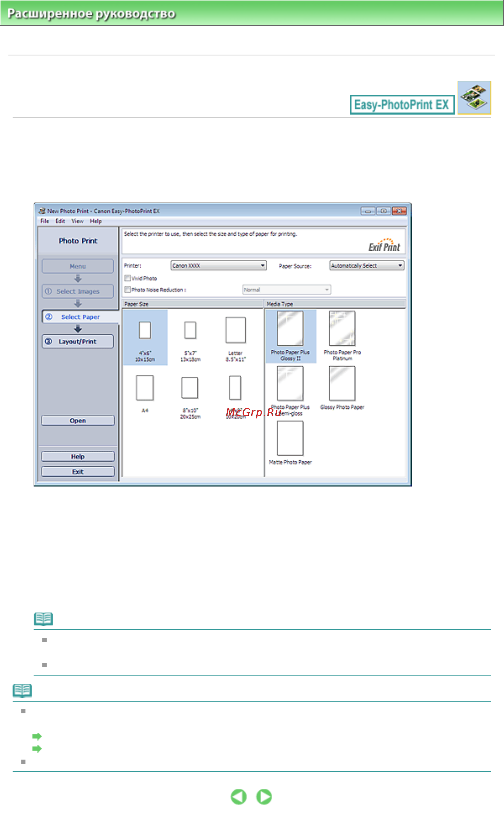Open the Printer dropdown list
Image resolution: width=504 pixels, height=824 pixels.
[x=219, y=266]
